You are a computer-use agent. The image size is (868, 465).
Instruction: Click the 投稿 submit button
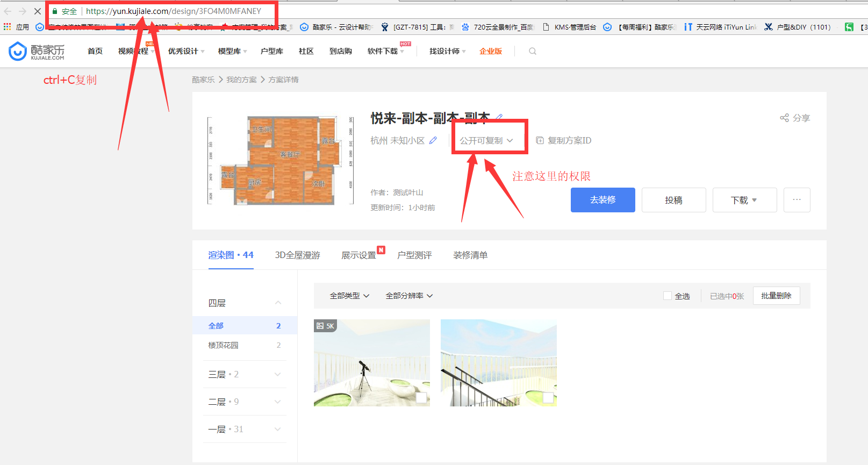[674, 200]
